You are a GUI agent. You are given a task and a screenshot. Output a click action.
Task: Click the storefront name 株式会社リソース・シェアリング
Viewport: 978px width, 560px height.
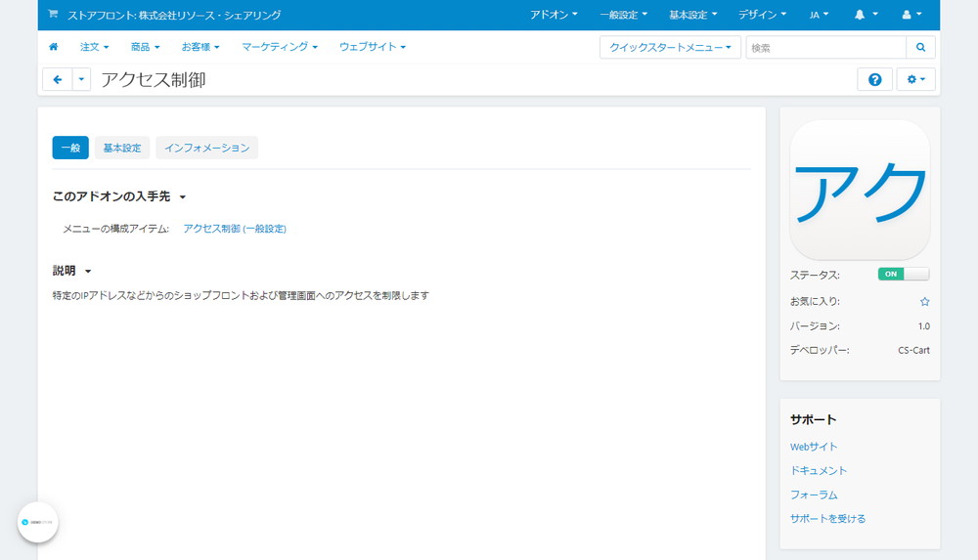pos(209,15)
